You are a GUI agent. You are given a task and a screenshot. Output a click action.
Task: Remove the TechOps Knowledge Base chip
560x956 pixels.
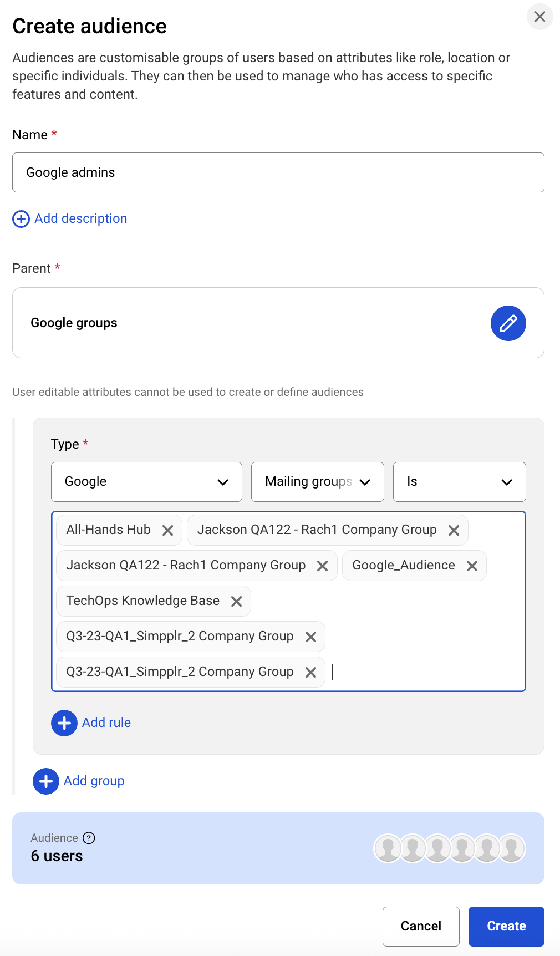(237, 602)
